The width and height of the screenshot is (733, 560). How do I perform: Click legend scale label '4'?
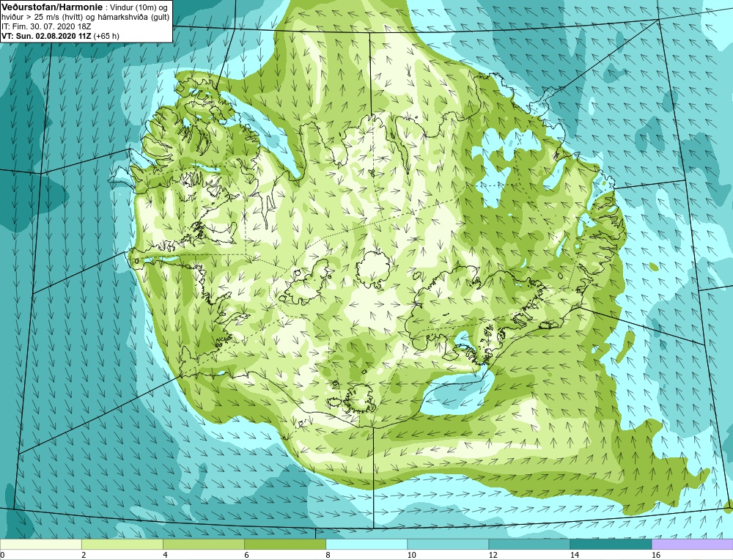(165, 555)
